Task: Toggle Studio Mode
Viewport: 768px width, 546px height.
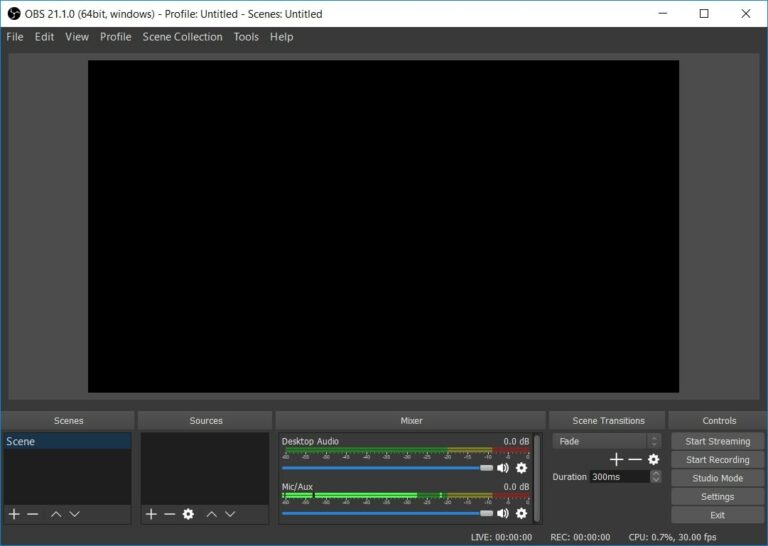Action: (x=717, y=478)
